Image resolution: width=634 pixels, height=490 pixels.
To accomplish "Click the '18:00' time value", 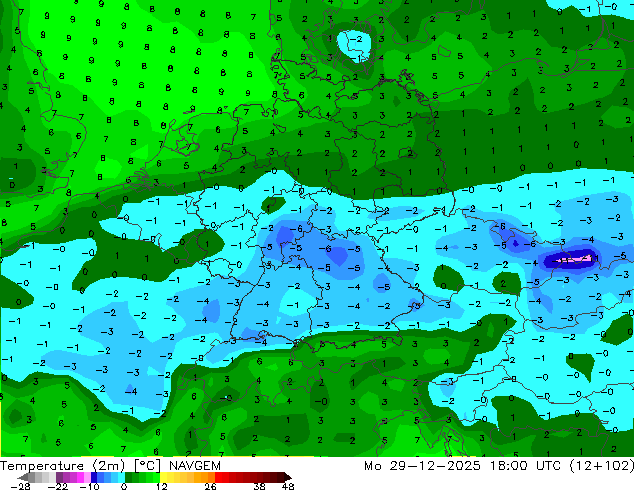I will pyautogui.click(x=508, y=466).
